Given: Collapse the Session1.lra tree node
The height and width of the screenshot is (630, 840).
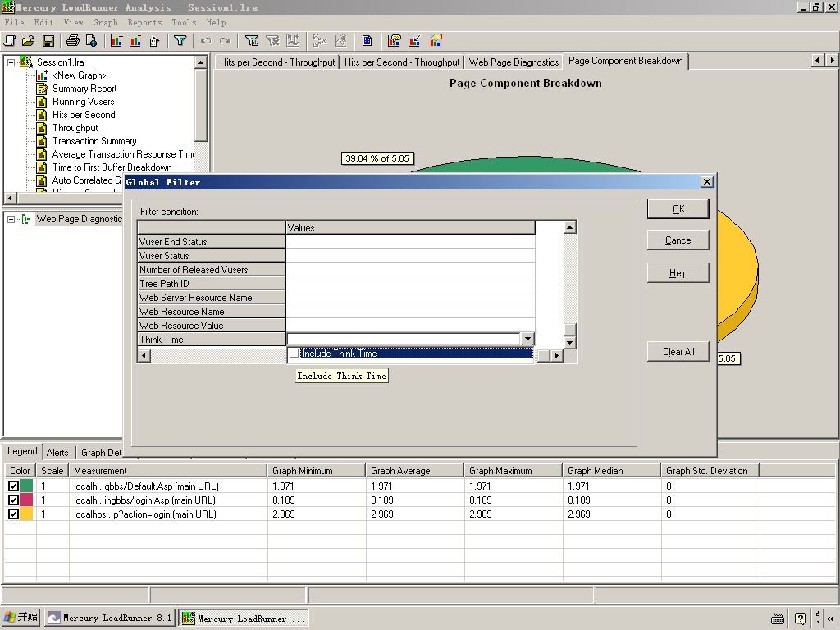Looking at the screenshot, I should pyautogui.click(x=11, y=62).
